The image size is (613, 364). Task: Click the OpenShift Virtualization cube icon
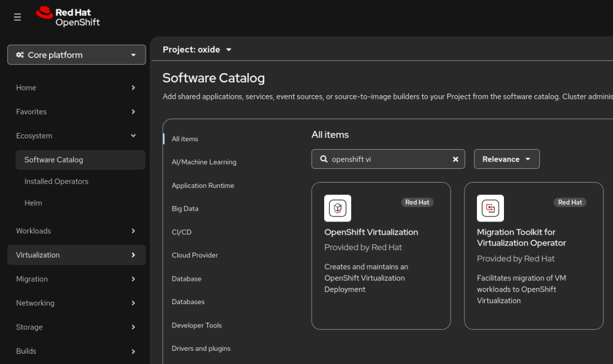pyautogui.click(x=338, y=208)
